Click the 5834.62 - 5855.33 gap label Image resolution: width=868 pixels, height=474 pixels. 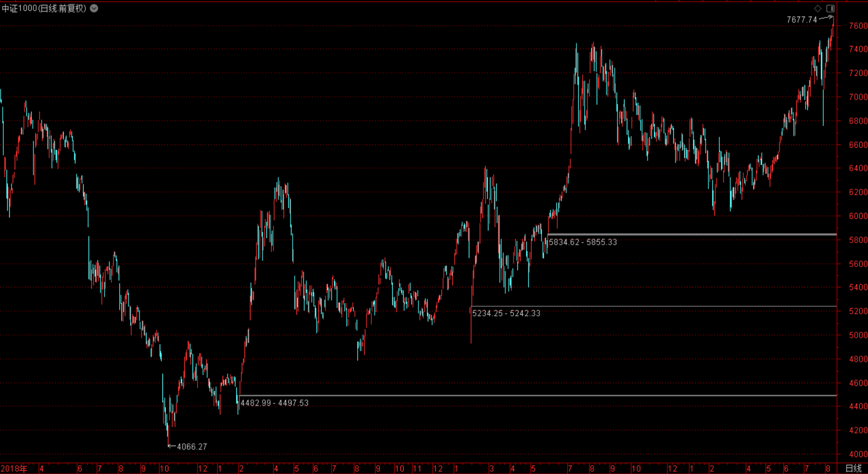click(x=582, y=242)
